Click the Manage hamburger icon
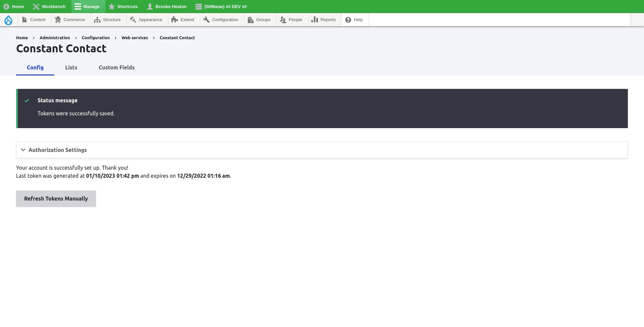644x327 pixels. 78,7
